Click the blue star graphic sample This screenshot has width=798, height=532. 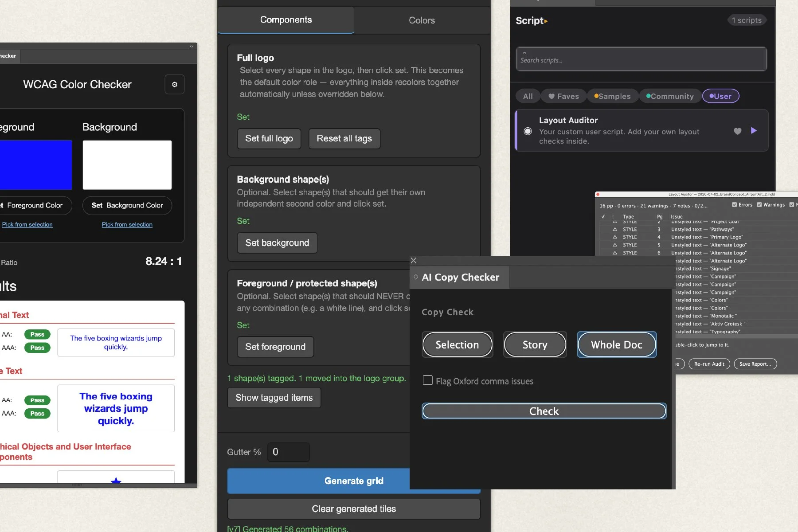[116, 481]
